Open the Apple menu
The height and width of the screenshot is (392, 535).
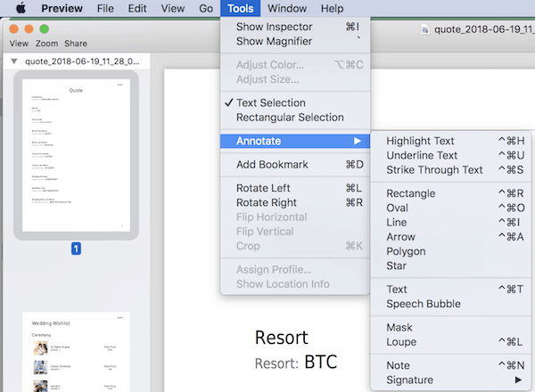click(x=21, y=8)
